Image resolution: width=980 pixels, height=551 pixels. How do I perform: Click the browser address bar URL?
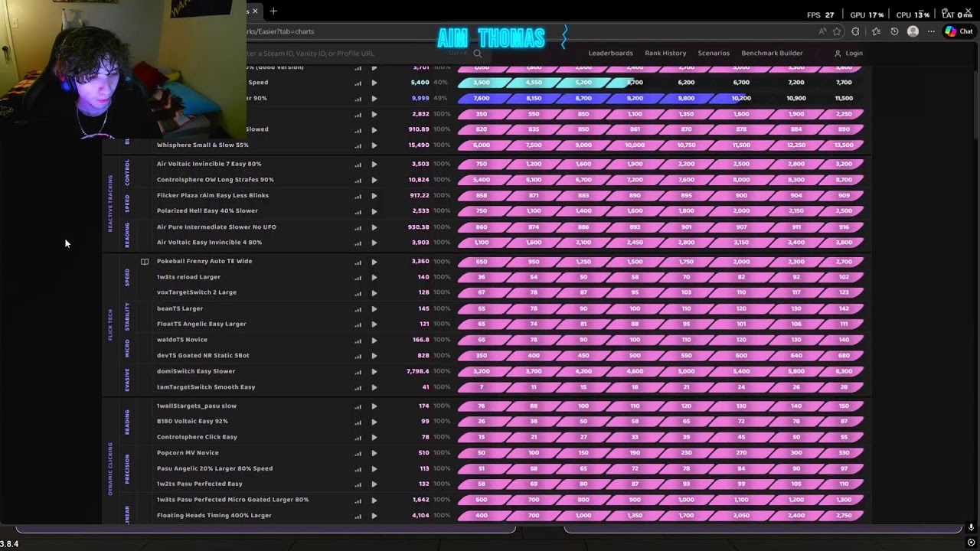[280, 31]
